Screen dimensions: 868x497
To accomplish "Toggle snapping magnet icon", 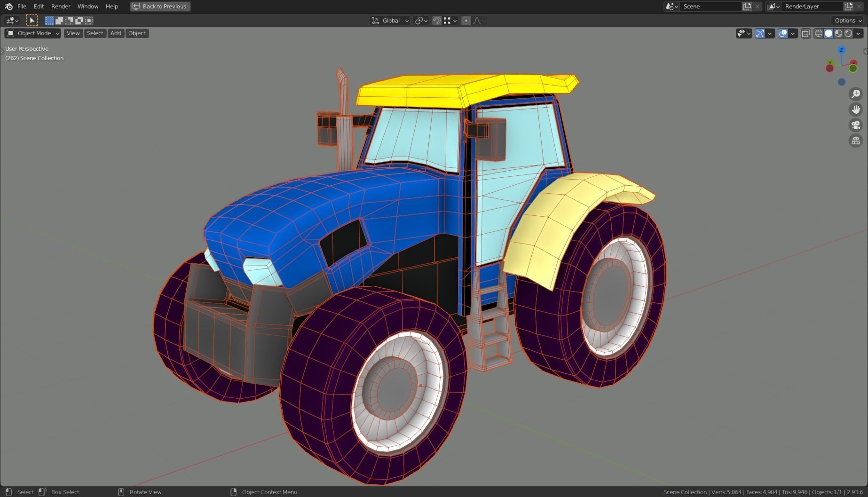I will tap(437, 21).
